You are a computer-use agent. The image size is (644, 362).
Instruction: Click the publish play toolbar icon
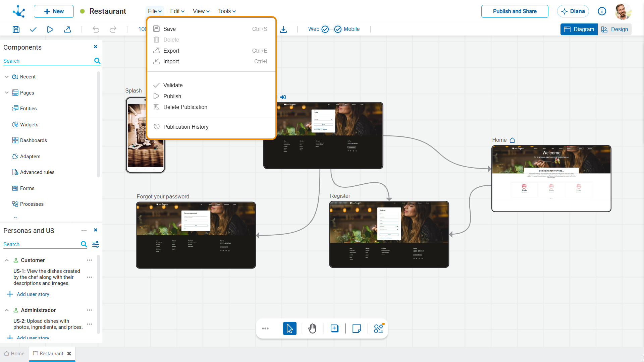[x=50, y=29]
